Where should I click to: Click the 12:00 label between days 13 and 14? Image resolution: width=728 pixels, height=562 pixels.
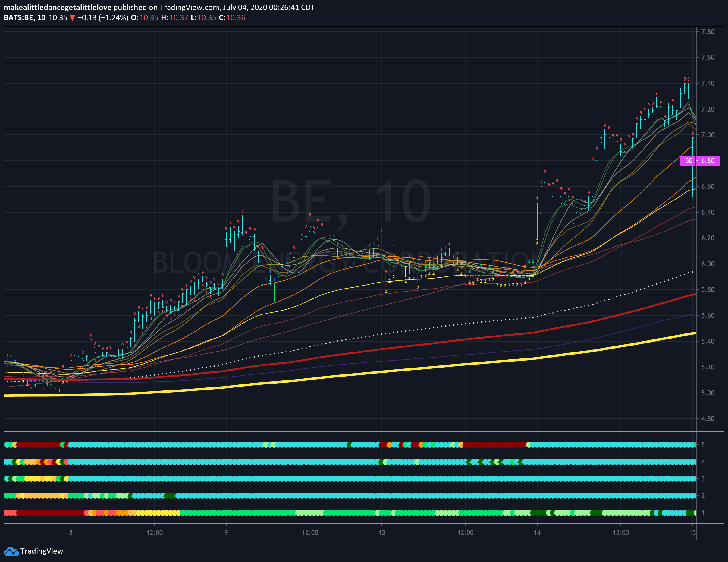pos(465,532)
